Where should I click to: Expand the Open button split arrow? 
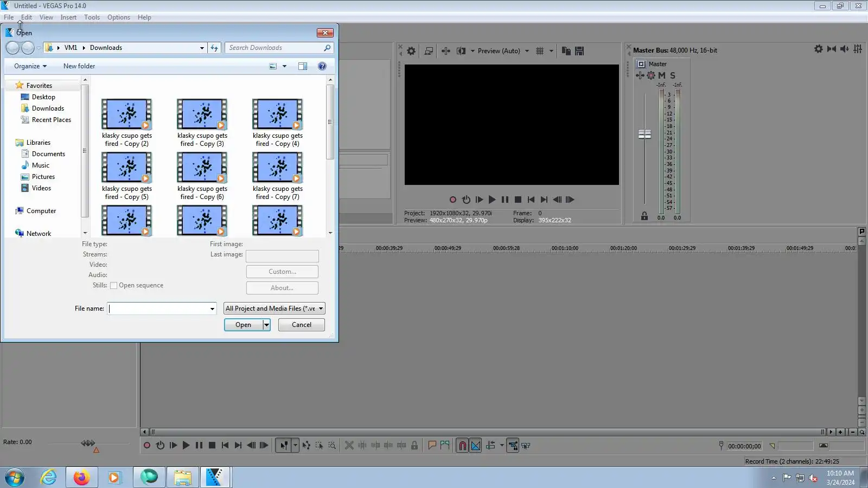266,325
